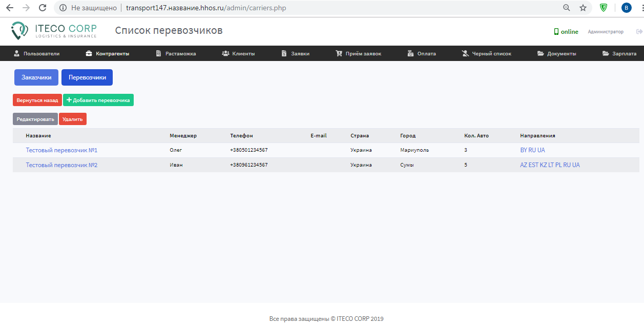Click the ITECO CORP logo

[x=54, y=31]
